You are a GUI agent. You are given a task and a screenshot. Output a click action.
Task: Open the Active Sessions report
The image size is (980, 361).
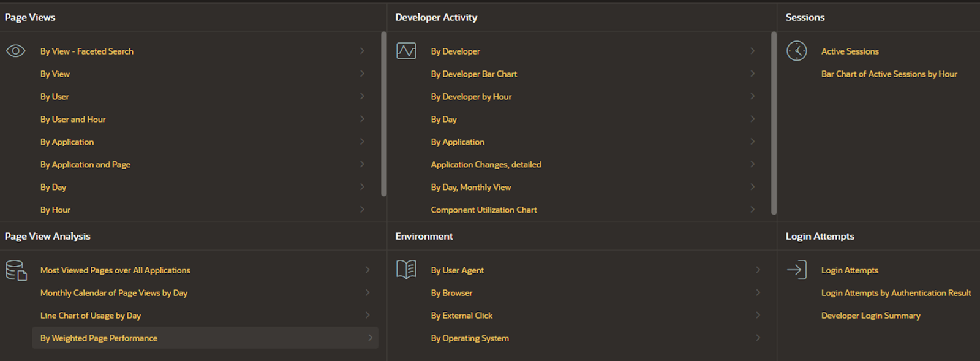pos(850,51)
